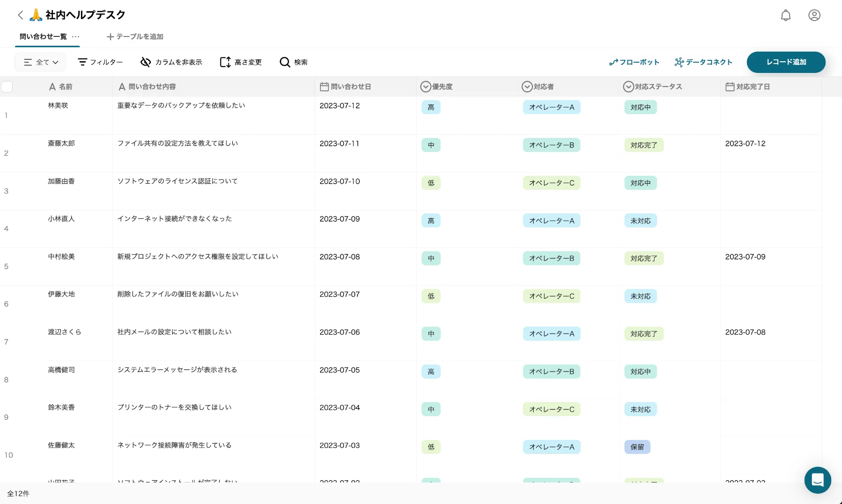The image size is (842, 504).
Task: Expand the 全て view dropdown
Action: (41, 62)
